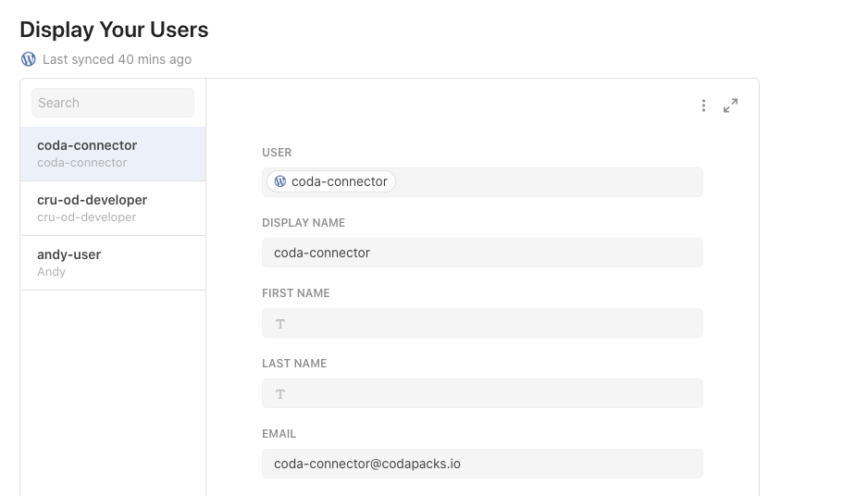
Task: Select the coda-connector list entry
Action: (113, 154)
